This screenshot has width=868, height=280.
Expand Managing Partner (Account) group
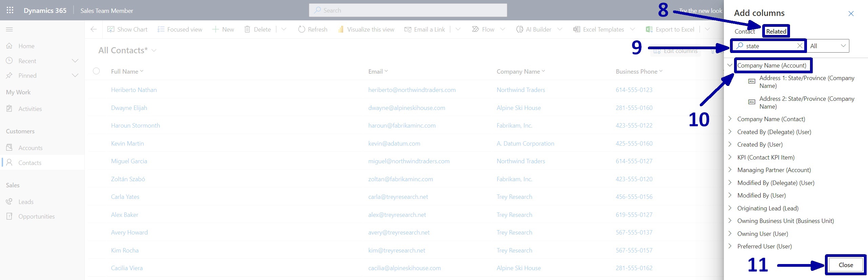point(730,170)
